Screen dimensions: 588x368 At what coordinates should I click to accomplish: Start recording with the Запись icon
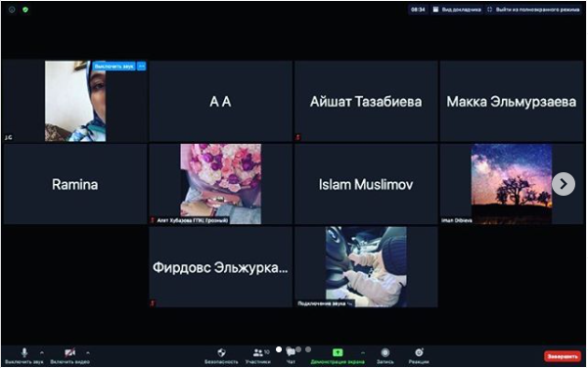pyautogui.click(x=385, y=352)
